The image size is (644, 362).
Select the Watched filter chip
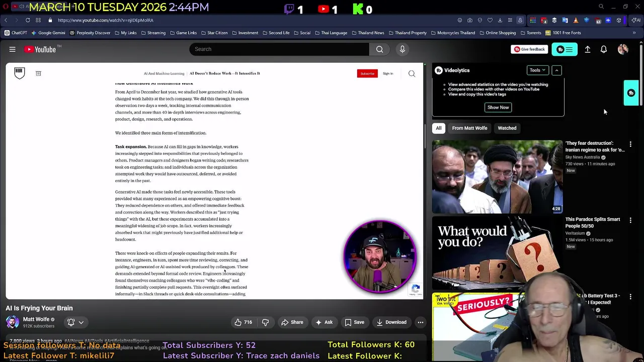coord(507,128)
